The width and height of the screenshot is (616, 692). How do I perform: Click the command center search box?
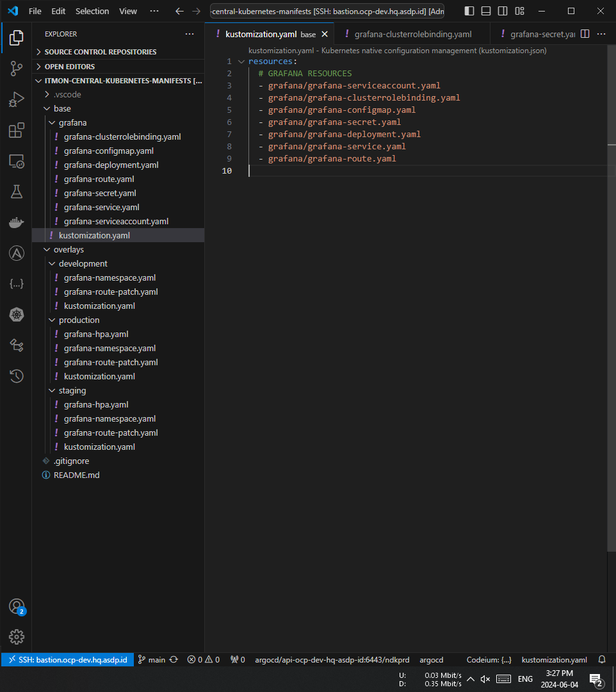[x=327, y=11]
